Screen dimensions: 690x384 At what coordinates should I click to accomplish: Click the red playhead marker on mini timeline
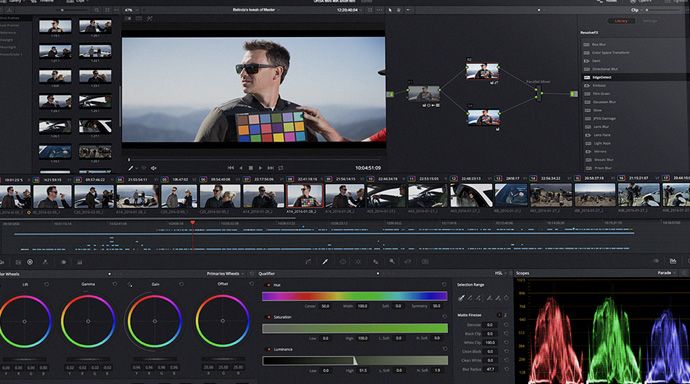[193, 223]
